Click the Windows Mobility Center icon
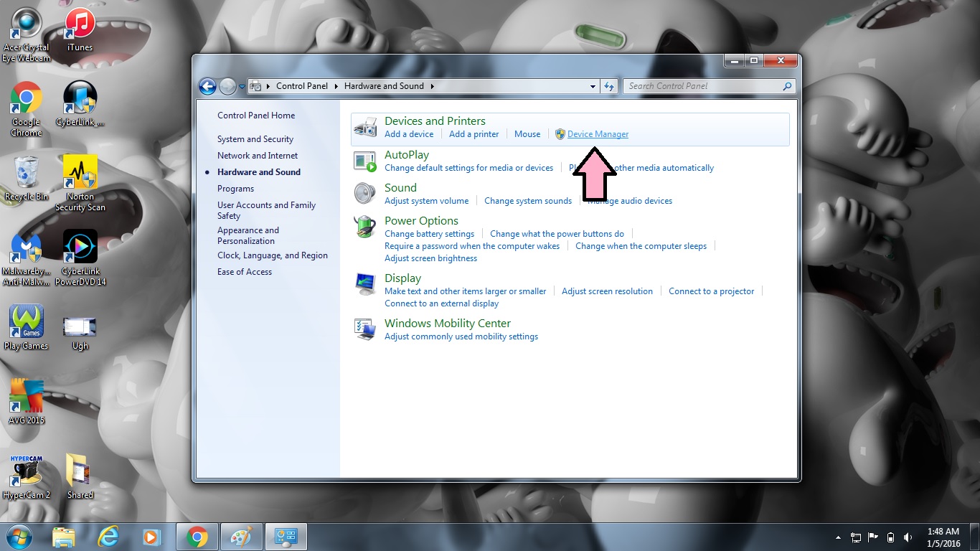Viewport: 980px width, 551px height. pyautogui.click(x=365, y=329)
